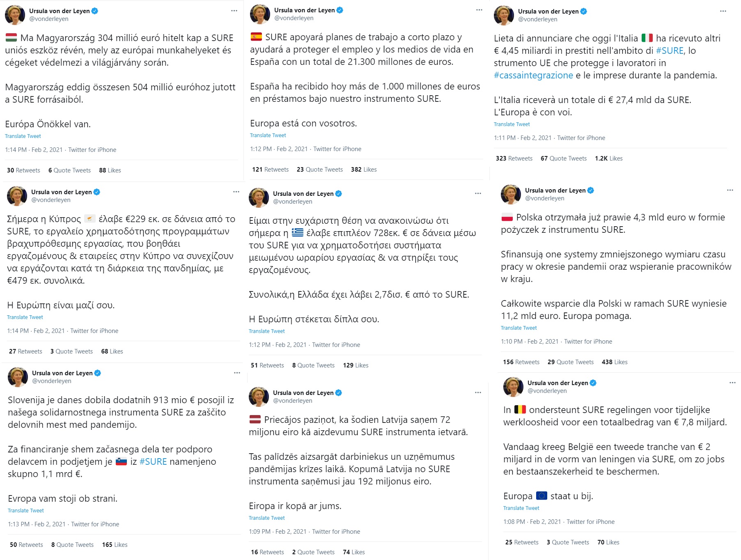This screenshot has height=560, width=741.
Task: Click the Latvian flag emoji in the tweet
Action: pos(255,420)
